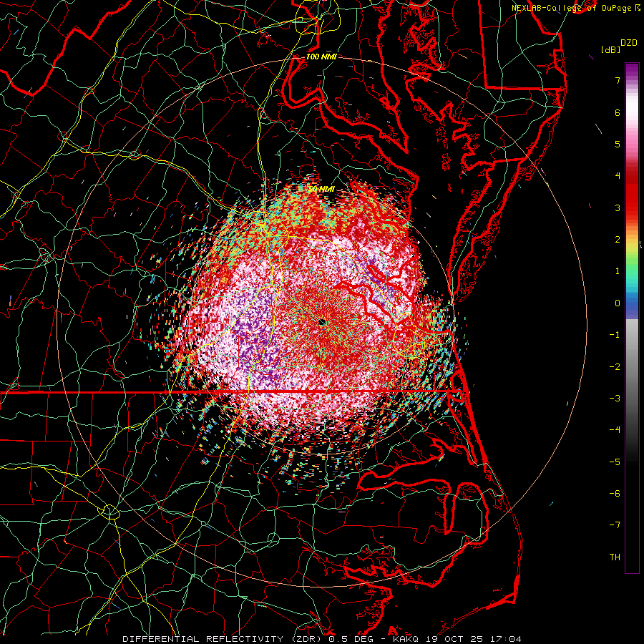Click the 5 dB tick label on scale
The width and height of the screenshot is (644, 644).
618,144
